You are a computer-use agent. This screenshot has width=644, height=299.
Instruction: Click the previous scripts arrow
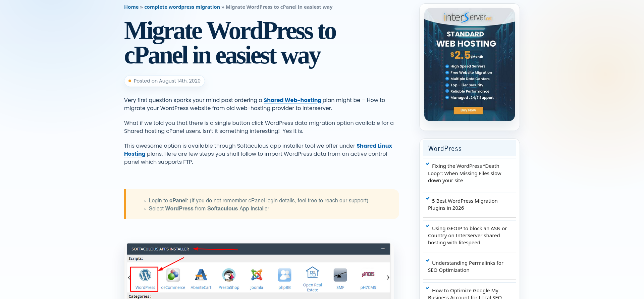click(x=129, y=278)
